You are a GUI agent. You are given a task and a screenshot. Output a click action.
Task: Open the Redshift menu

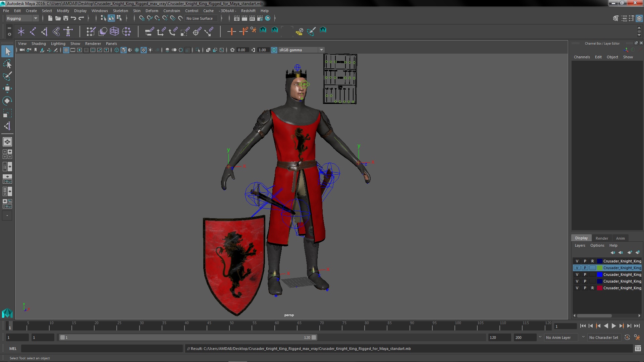pos(248,11)
